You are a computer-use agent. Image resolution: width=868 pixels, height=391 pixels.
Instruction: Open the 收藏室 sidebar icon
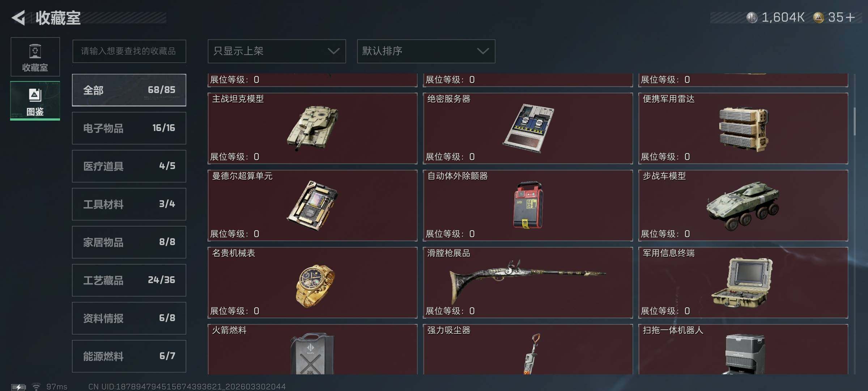coord(35,57)
